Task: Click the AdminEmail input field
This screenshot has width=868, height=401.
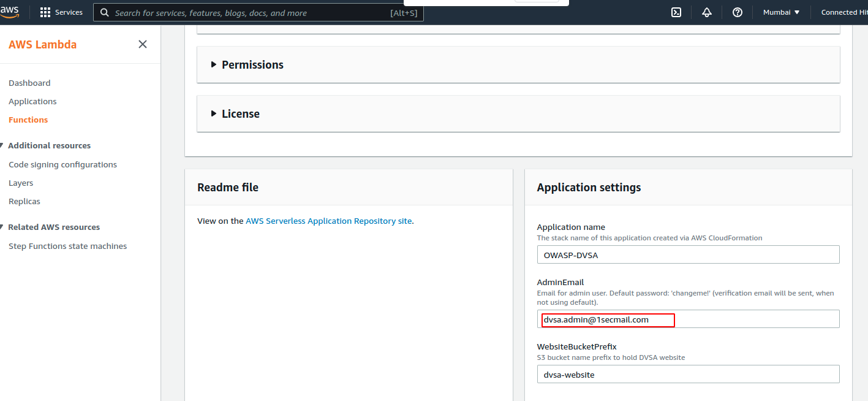Action: pyautogui.click(x=688, y=319)
